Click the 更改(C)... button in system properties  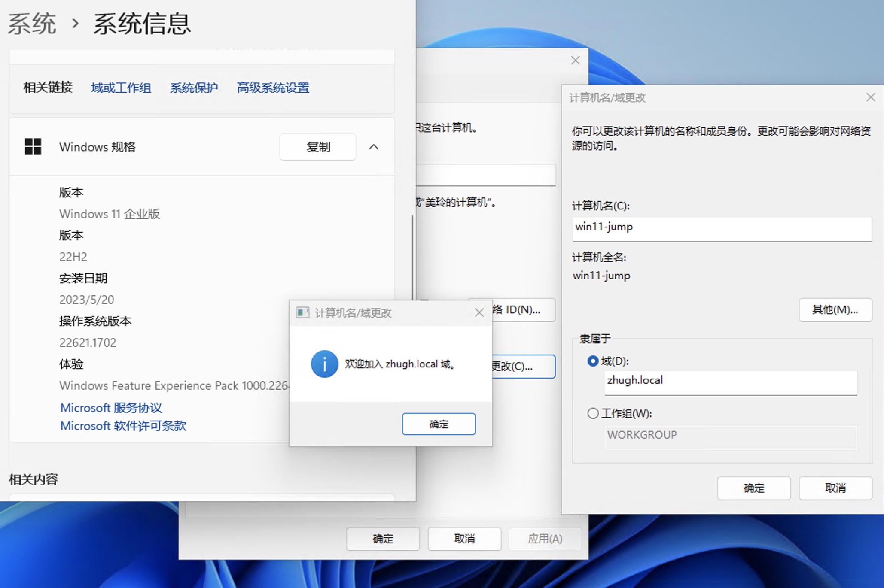click(523, 367)
